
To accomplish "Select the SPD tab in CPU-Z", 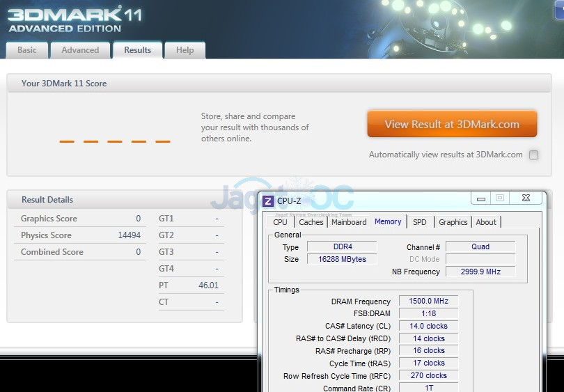I will pos(419,222).
